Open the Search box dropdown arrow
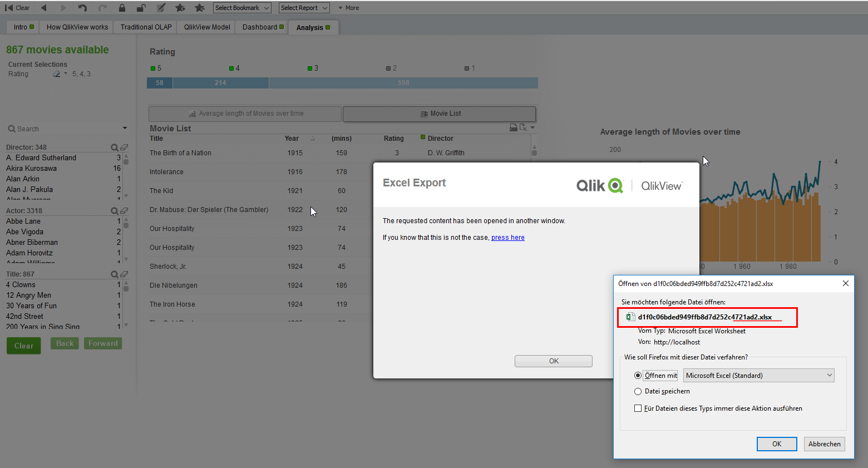The image size is (868, 468). click(125, 129)
